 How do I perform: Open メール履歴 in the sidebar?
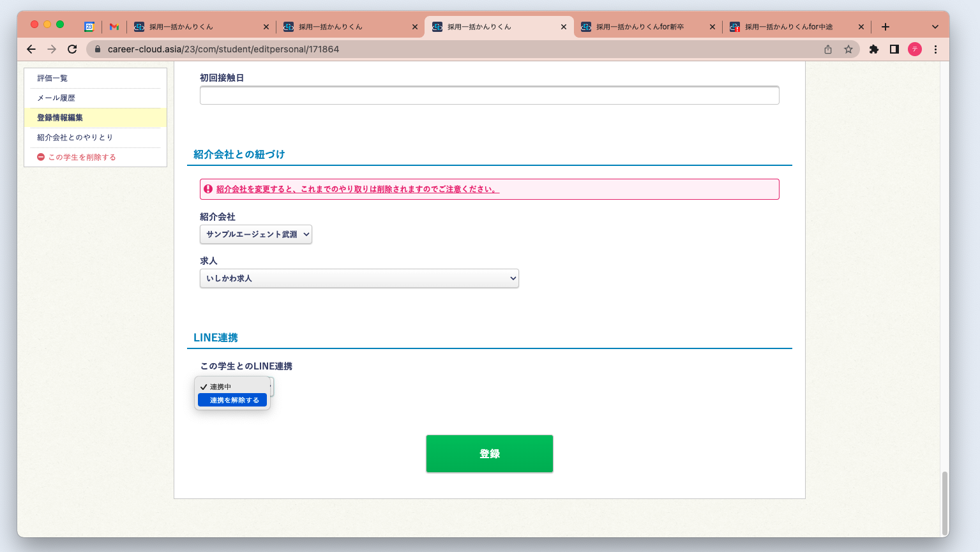56,98
